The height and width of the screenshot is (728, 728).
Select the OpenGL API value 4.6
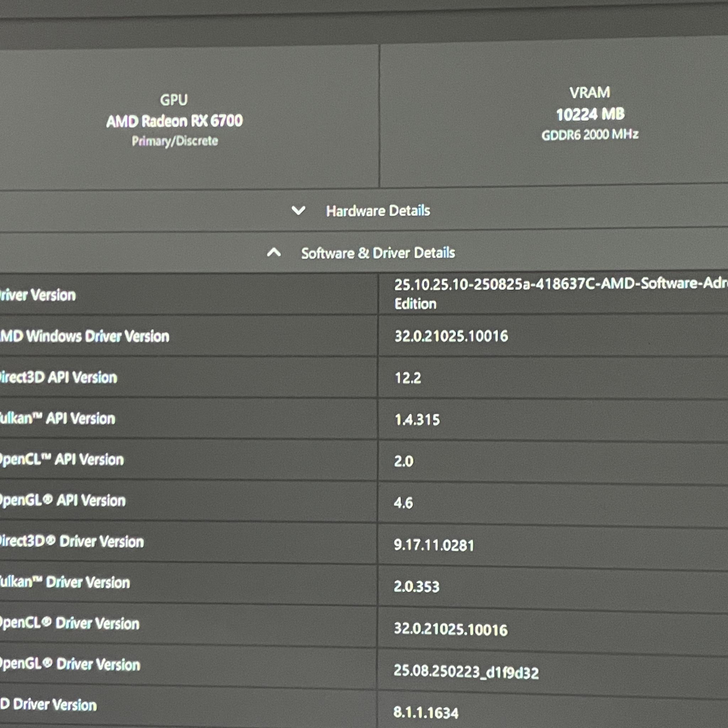pos(403,503)
